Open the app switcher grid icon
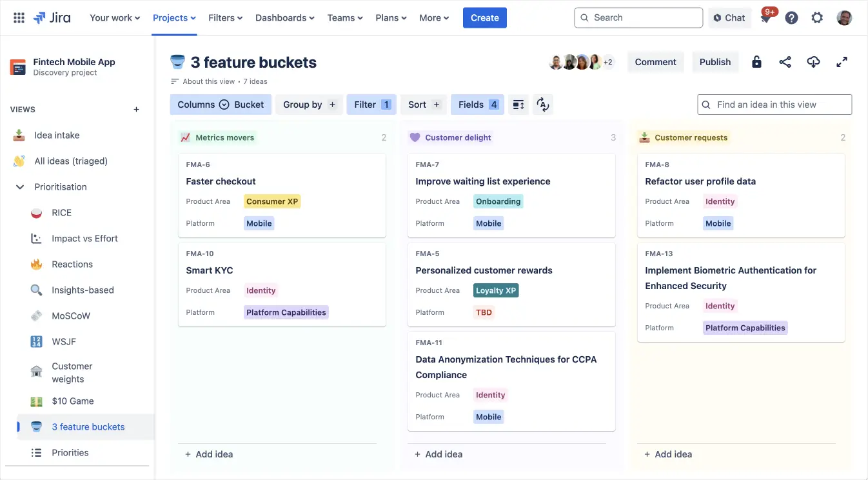Viewport: 868px width, 480px height. pos(19,18)
